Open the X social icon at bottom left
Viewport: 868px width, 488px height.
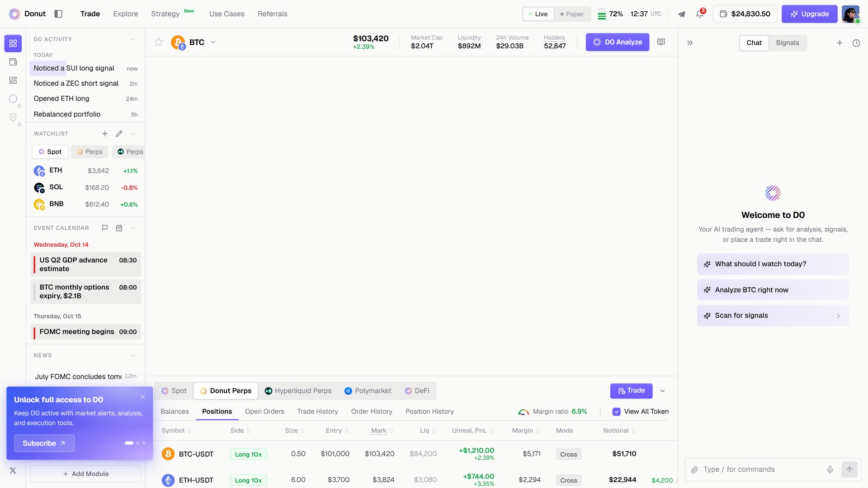tap(13, 470)
